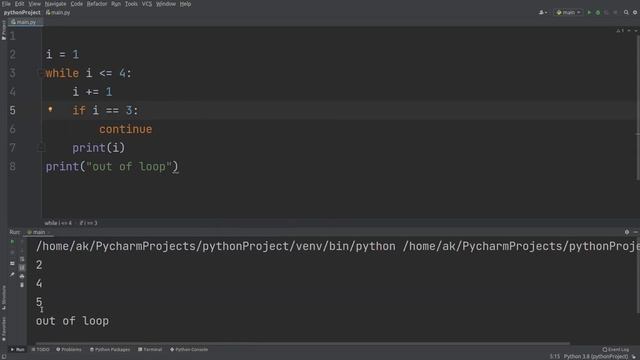Screen dimensions: 640x360
Task: Open the Help menu
Action: 185,4
